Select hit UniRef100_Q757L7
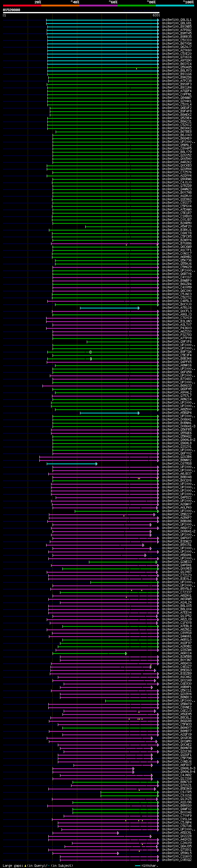The height and width of the screenshot is (868, 197). [x=177, y=396]
